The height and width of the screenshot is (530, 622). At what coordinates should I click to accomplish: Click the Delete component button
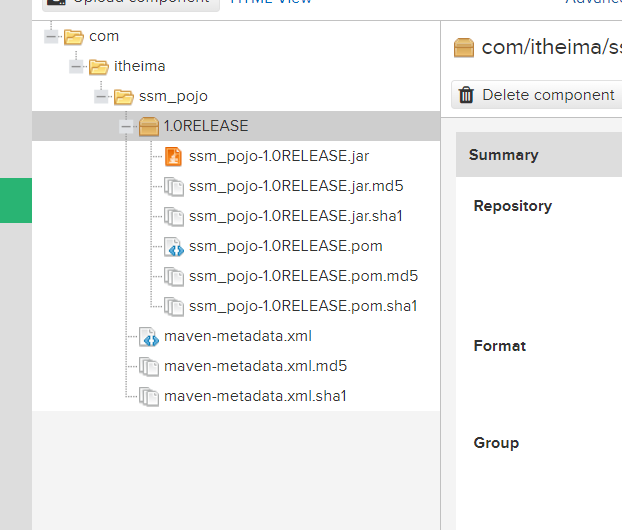tap(537, 95)
